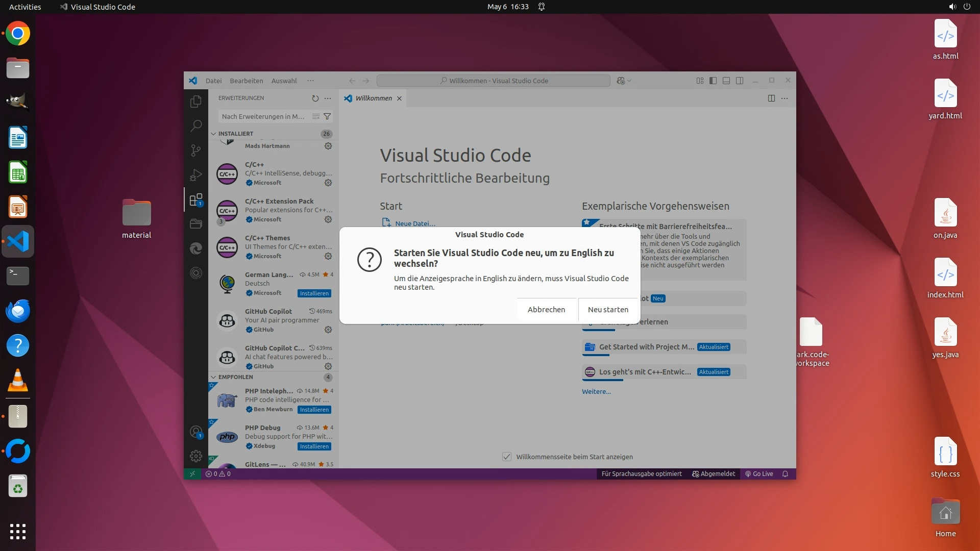980x551 pixels.
Task: Click the refresh extensions icon
Action: point(315,98)
